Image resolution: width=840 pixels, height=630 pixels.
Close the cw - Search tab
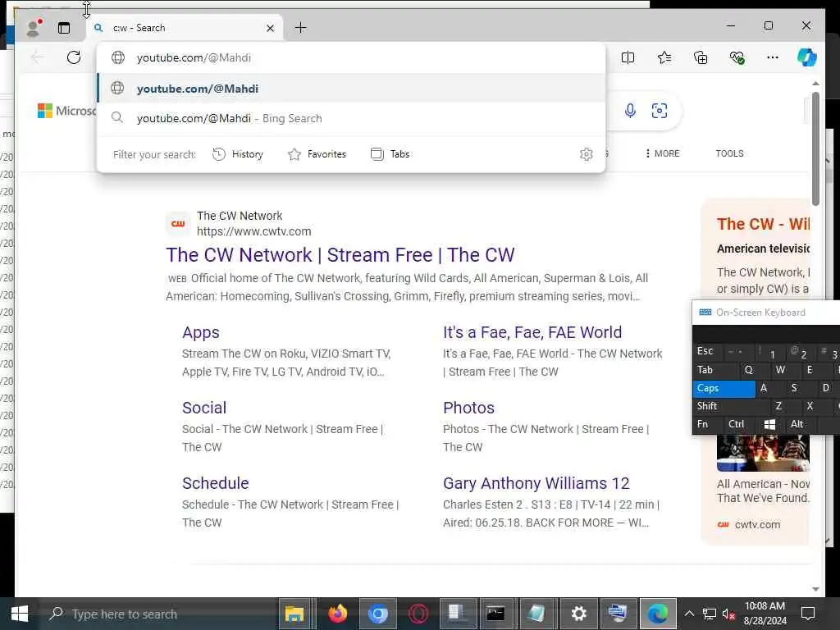[270, 28]
